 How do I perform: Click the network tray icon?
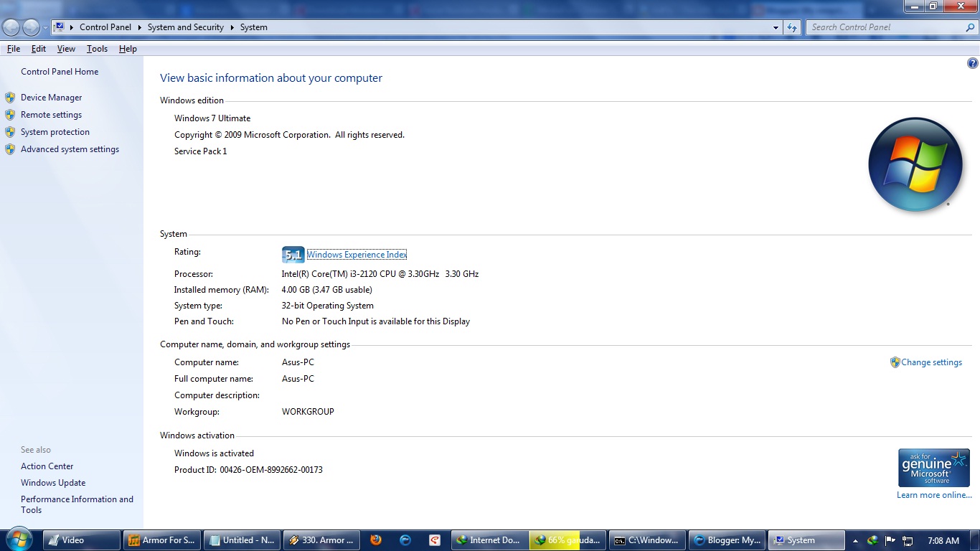(x=908, y=540)
